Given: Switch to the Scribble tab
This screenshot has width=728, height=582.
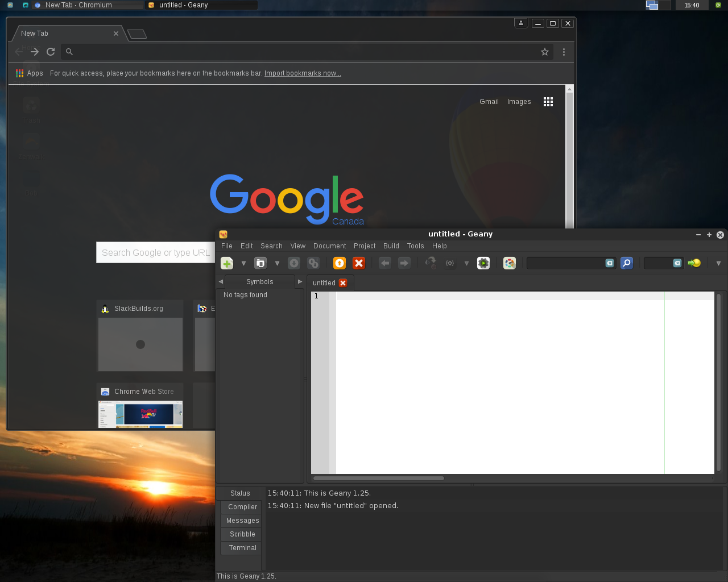Looking at the screenshot, I should click(x=242, y=534).
